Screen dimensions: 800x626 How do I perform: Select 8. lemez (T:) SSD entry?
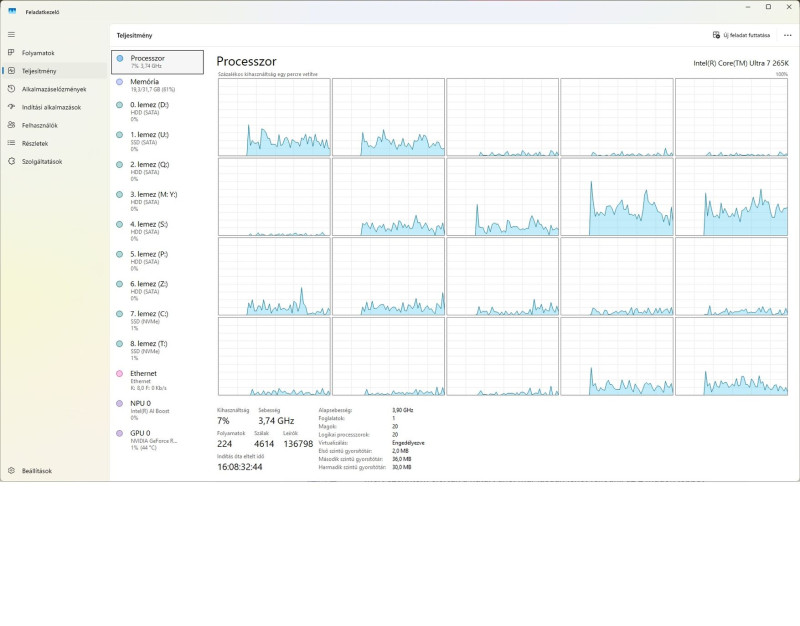[x=157, y=350]
